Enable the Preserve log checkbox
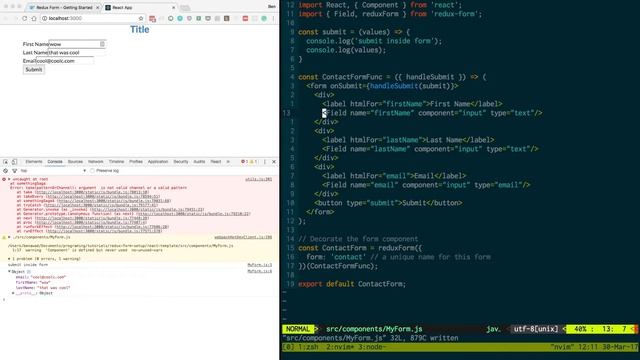640x360 pixels. tap(92, 171)
